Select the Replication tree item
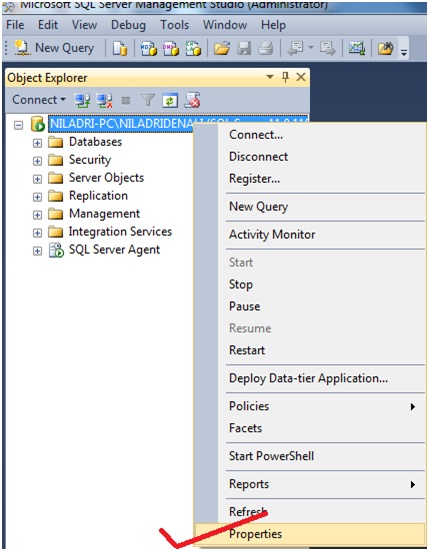 click(98, 196)
